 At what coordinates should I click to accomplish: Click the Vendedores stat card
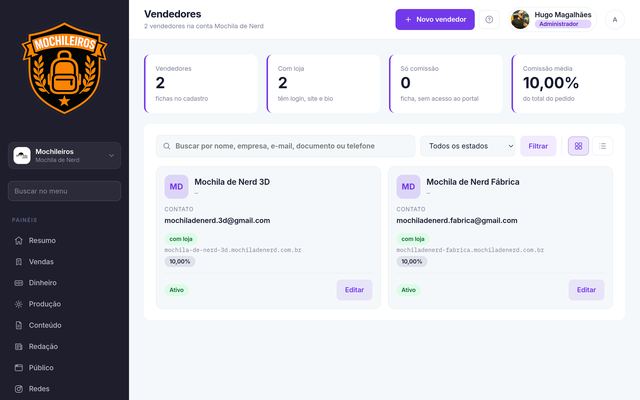201,84
